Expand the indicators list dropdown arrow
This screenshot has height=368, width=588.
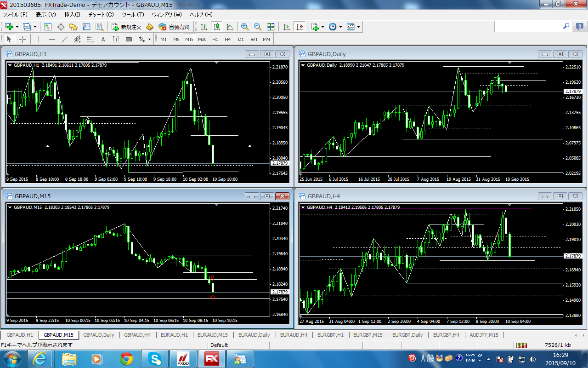click(x=323, y=27)
